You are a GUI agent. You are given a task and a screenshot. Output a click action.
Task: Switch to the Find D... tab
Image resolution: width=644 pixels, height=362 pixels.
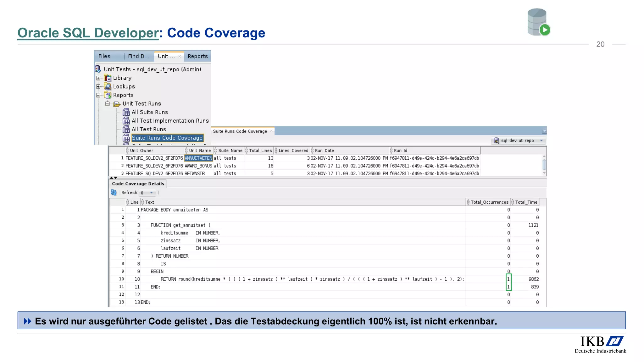coord(139,56)
